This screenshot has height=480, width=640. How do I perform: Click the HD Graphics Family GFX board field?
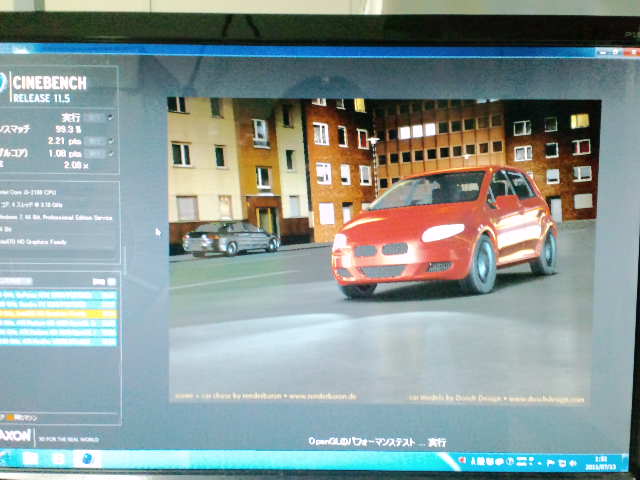coord(33,242)
